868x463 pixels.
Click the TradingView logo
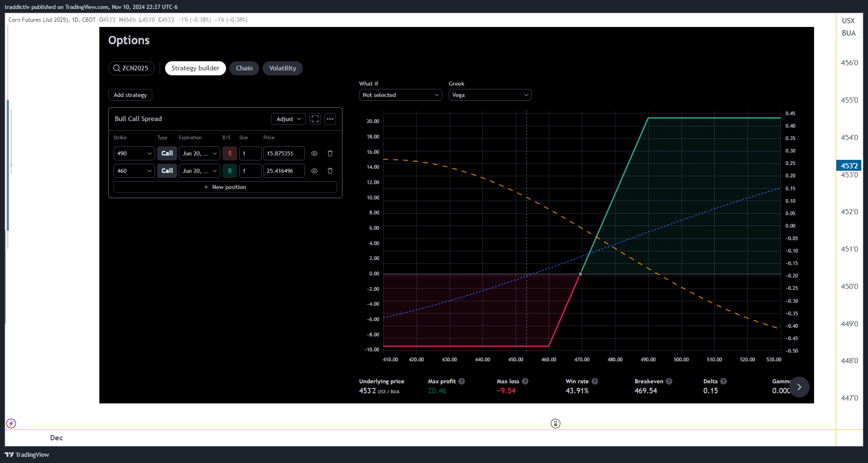point(27,454)
